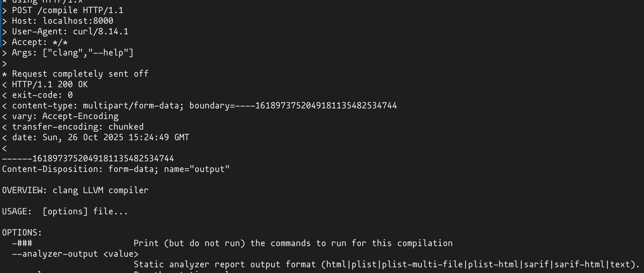The image size is (644, 273).
Task: Click the content-type multipart/form-data header
Action: [199, 105]
